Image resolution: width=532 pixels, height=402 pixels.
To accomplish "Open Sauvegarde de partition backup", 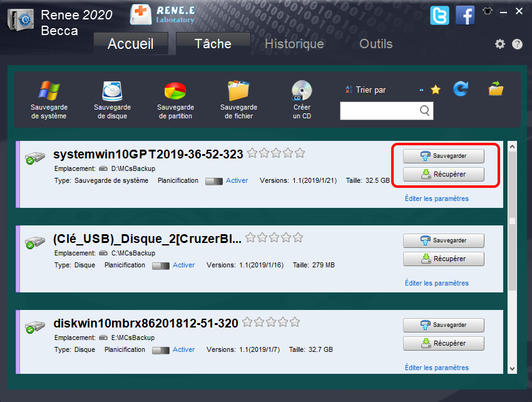I will coord(175,100).
